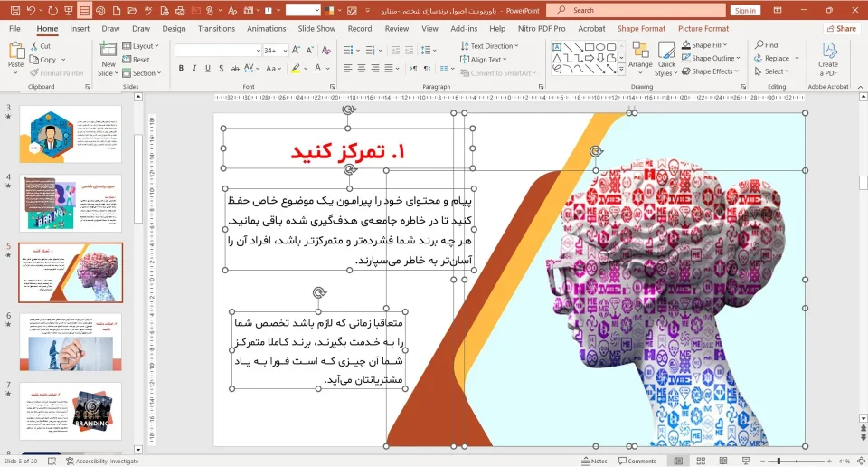Open the File tab
The width and height of the screenshot is (868, 467).
pos(15,29)
